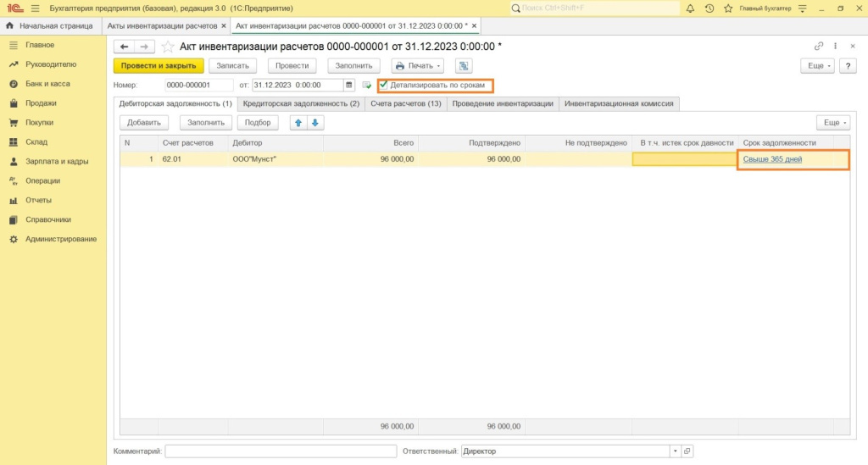Click the document structure icon next to Печать
Screen dimensions: 868x465
(x=464, y=65)
